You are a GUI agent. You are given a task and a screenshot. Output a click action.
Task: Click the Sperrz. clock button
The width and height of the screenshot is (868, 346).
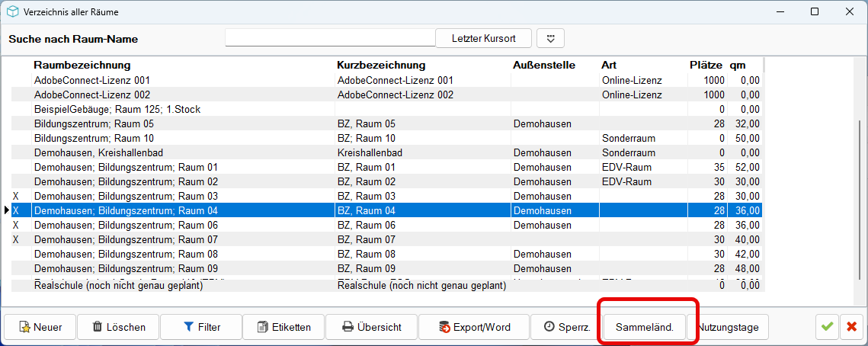click(566, 327)
